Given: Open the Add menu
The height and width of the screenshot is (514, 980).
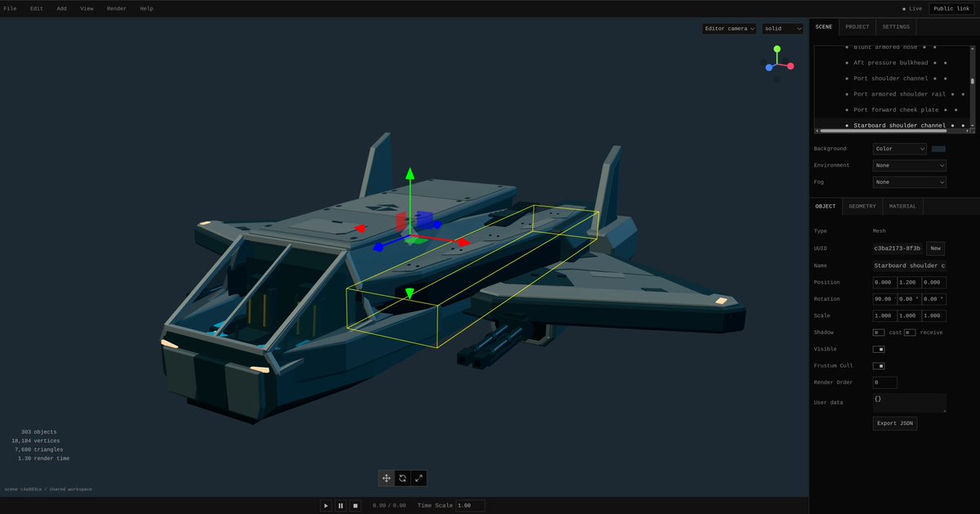Looking at the screenshot, I should (x=61, y=9).
